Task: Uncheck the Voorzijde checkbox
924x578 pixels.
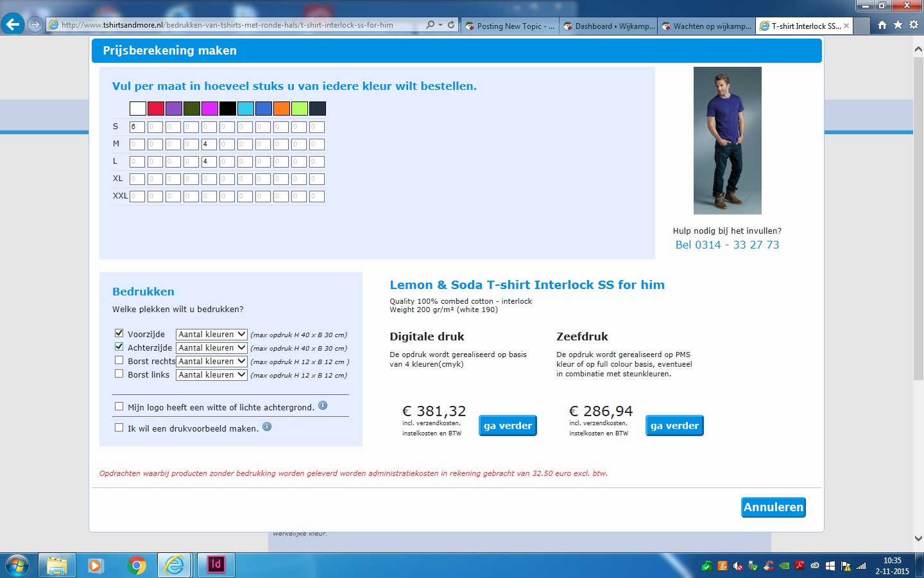Action: [119, 333]
